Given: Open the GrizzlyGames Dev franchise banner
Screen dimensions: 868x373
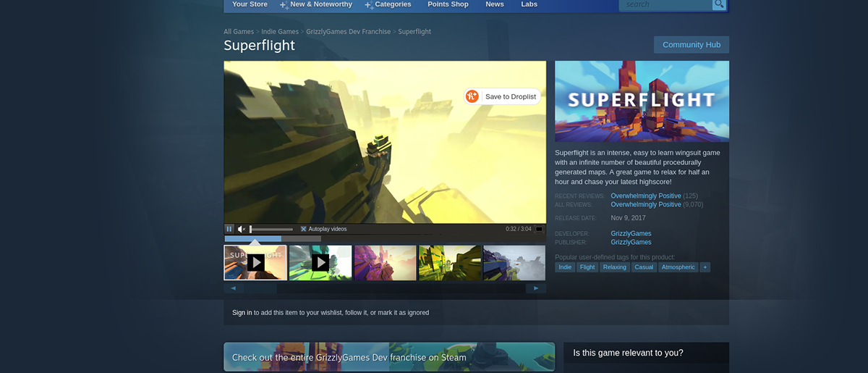Looking at the screenshot, I should point(389,357).
